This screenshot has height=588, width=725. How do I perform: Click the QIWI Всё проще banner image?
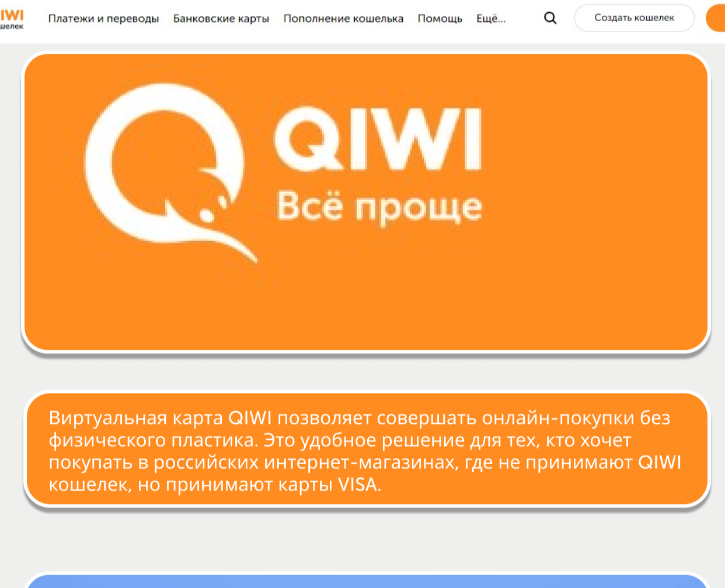pos(366,202)
